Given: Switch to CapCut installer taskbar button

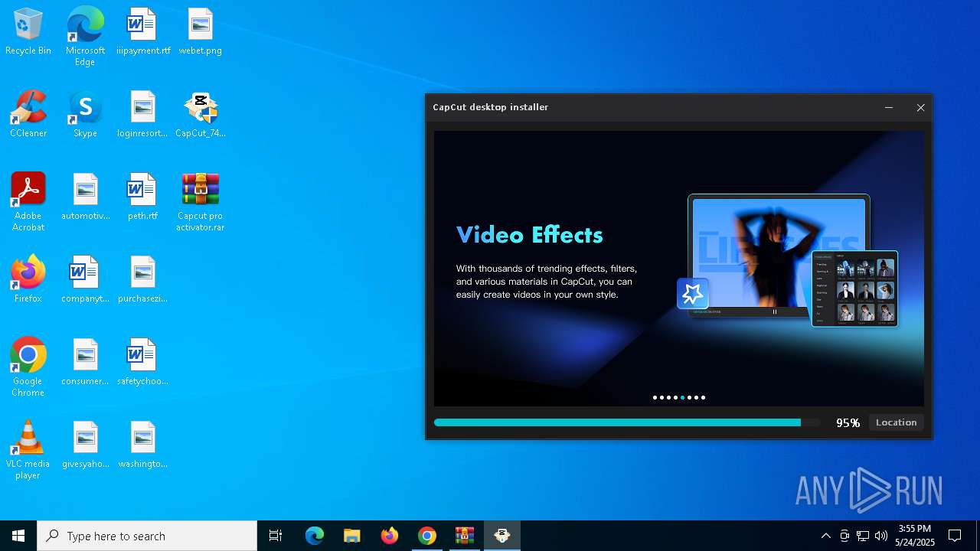Looking at the screenshot, I should [502, 536].
